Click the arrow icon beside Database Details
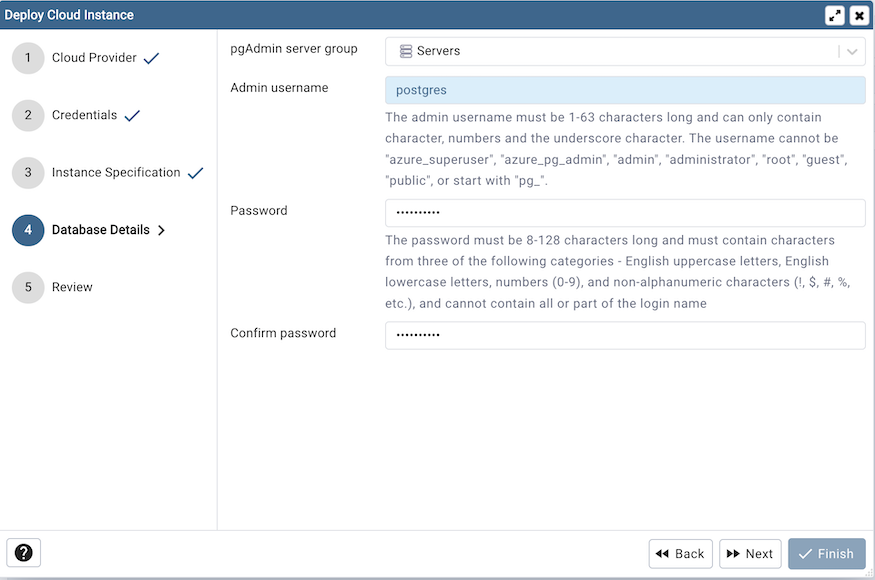 [161, 229]
